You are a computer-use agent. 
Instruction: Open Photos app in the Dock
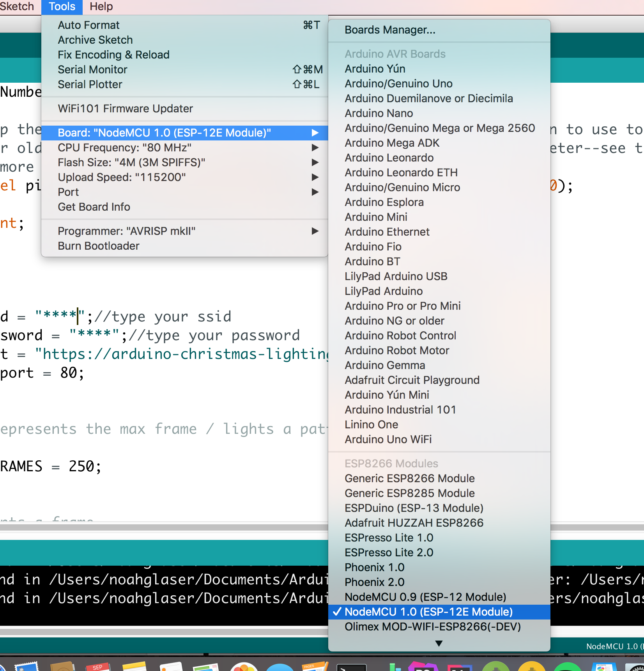pos(244,667)
